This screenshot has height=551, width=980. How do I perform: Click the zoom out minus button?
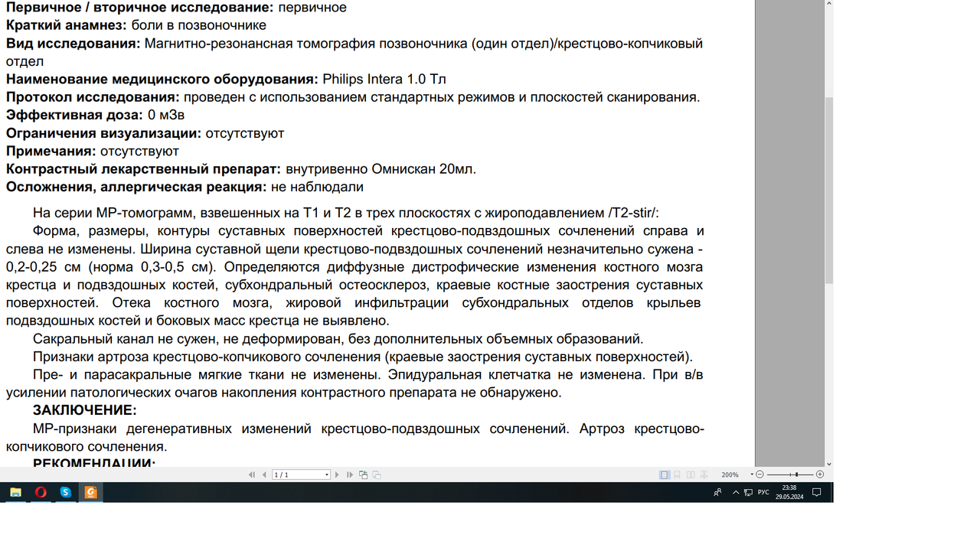[759, 474]
